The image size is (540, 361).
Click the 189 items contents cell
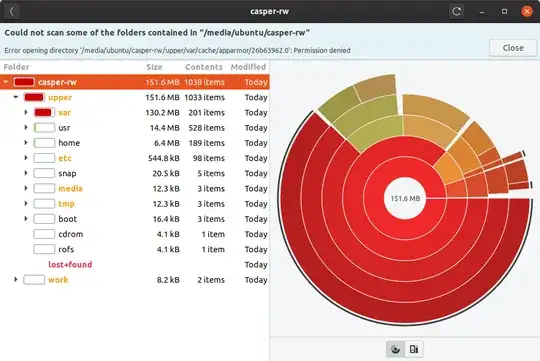[206, 143]
